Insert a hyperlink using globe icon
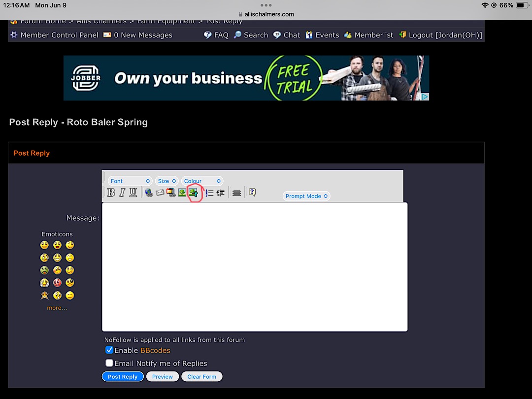This screenshot has height=399, width=532. [x=149, y=193]
